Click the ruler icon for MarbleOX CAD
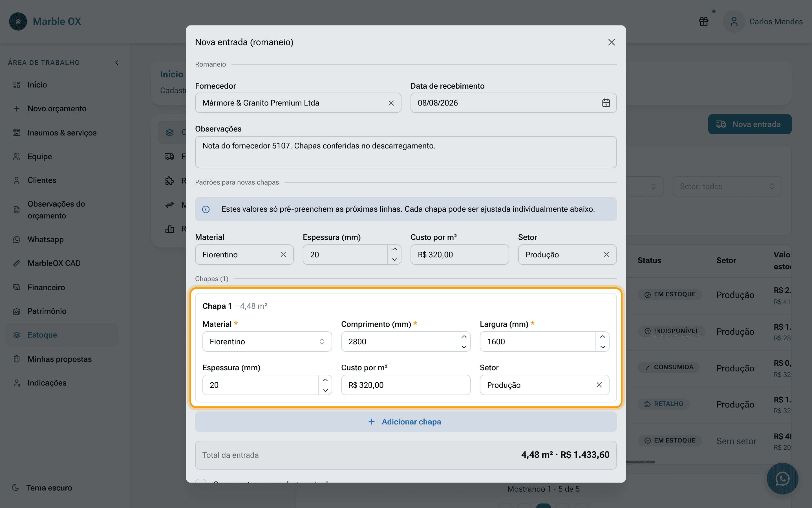The height and width of the screenshot is (508, 812). 16,263
